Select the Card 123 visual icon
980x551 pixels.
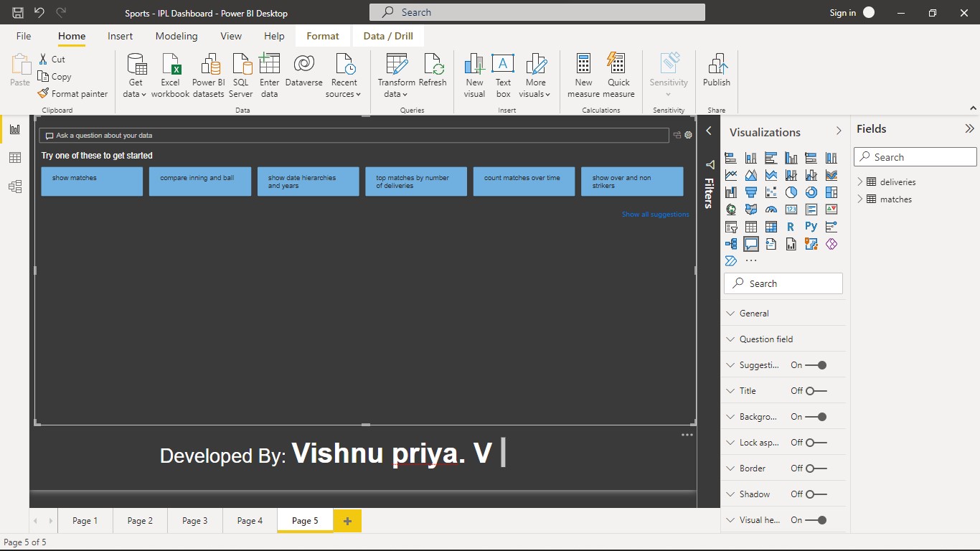791,209
